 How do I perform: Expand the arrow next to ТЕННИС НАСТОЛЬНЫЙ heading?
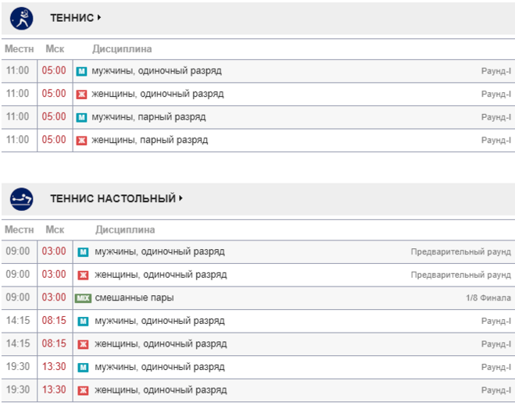[x=181, y=198]
